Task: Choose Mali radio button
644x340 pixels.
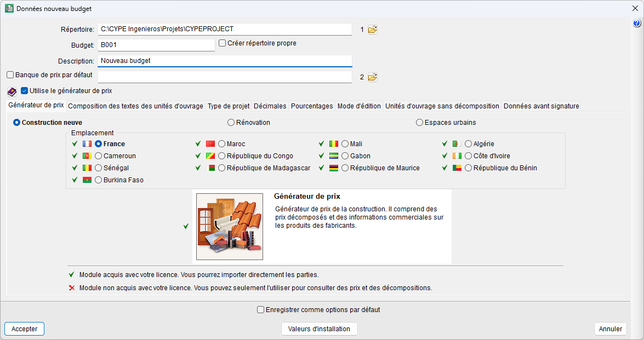Action: click(345, 144)
